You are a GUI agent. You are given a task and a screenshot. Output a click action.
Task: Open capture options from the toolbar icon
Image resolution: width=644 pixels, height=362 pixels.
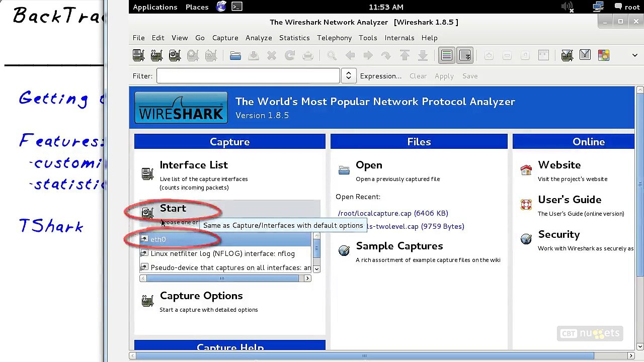pyautogui.click(x=156, y=55)
